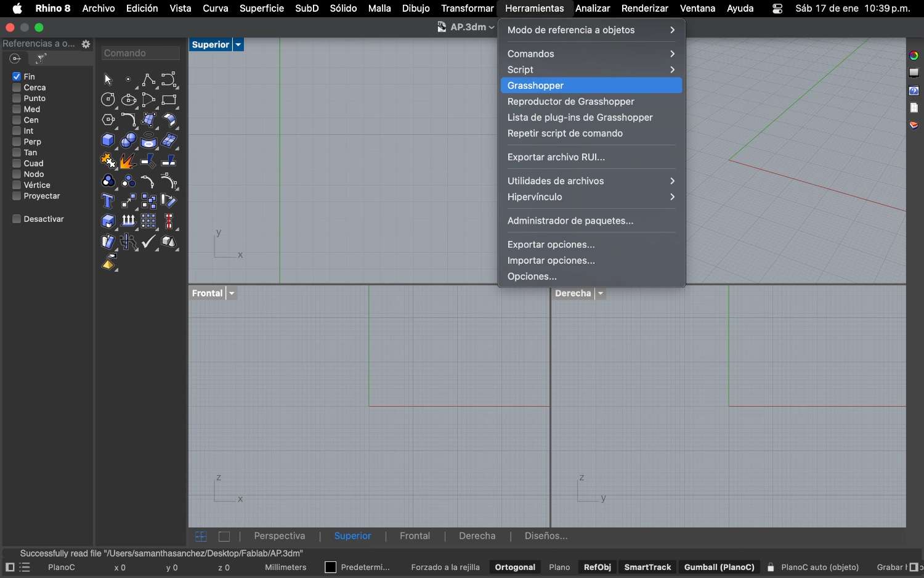Check the Desactivar snaps checkbox

[17, 219]
